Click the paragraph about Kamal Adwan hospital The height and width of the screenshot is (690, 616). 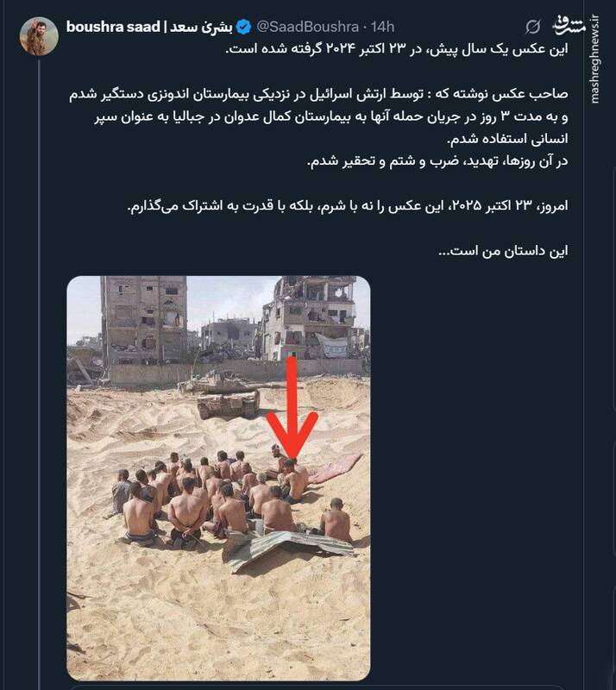(x=319, y=128)
